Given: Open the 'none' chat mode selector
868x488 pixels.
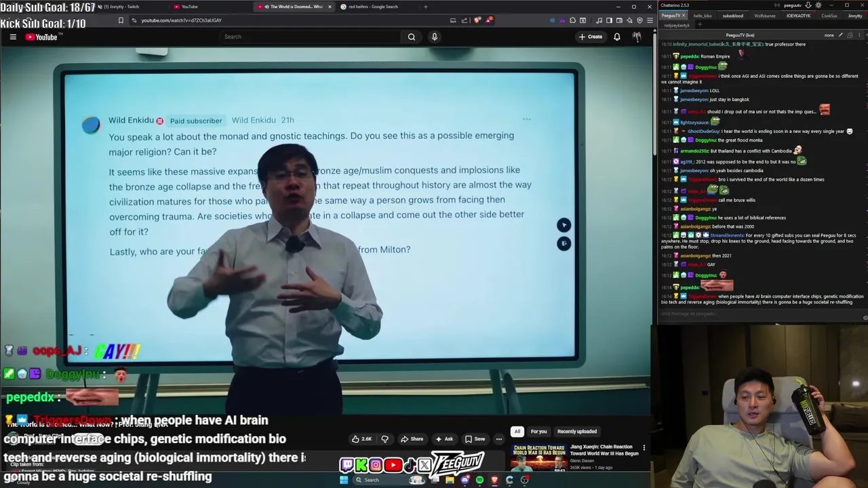Looking at the screenshot, I should point(829,35).
